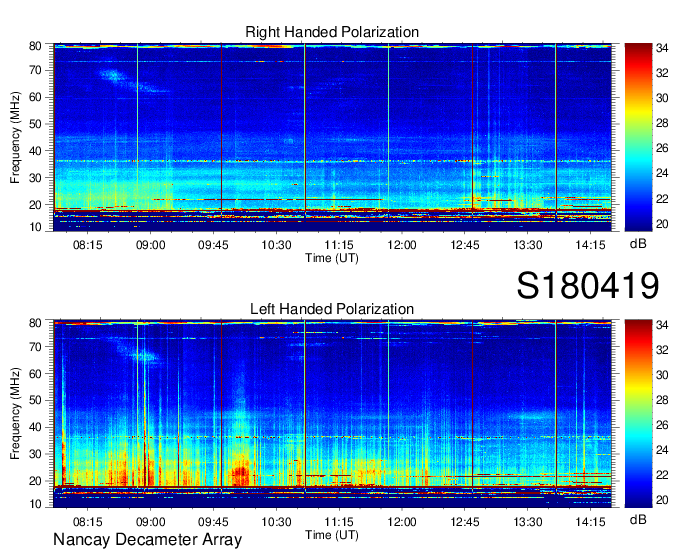The image size is (680, 552).
Task: Click the "20" MHz tick of Right Handed plot
Action: tap(36, 205)
